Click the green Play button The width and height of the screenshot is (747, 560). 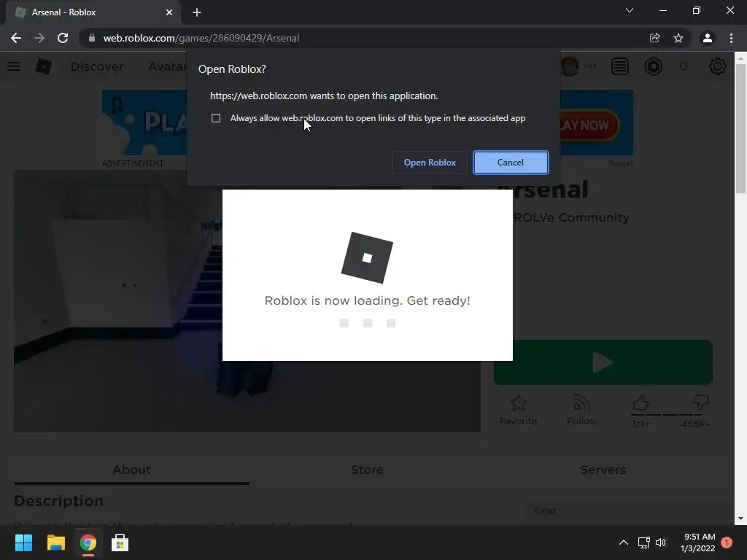coord(603,362)
